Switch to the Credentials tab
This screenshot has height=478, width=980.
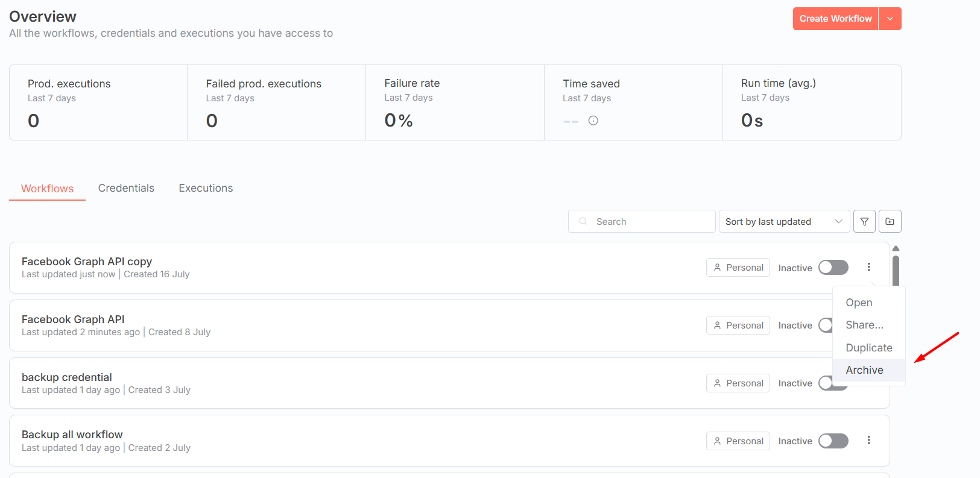pos(126,188)
